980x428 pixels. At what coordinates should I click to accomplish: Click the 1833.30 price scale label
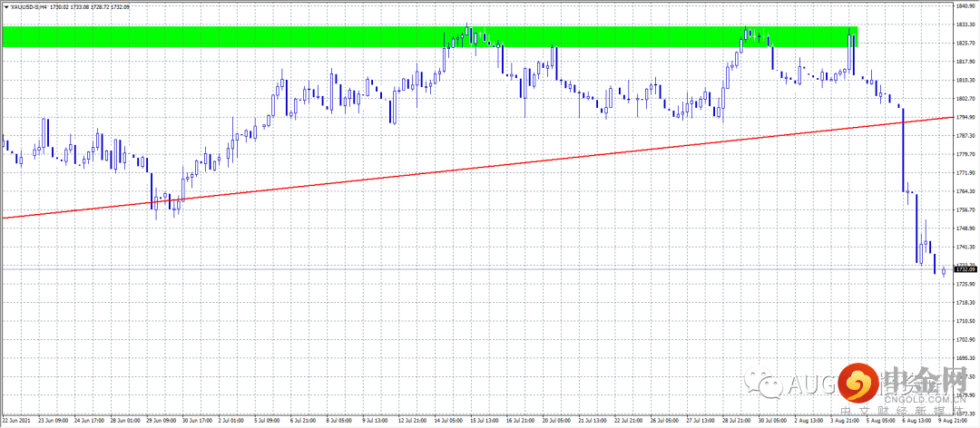[966, 24]
